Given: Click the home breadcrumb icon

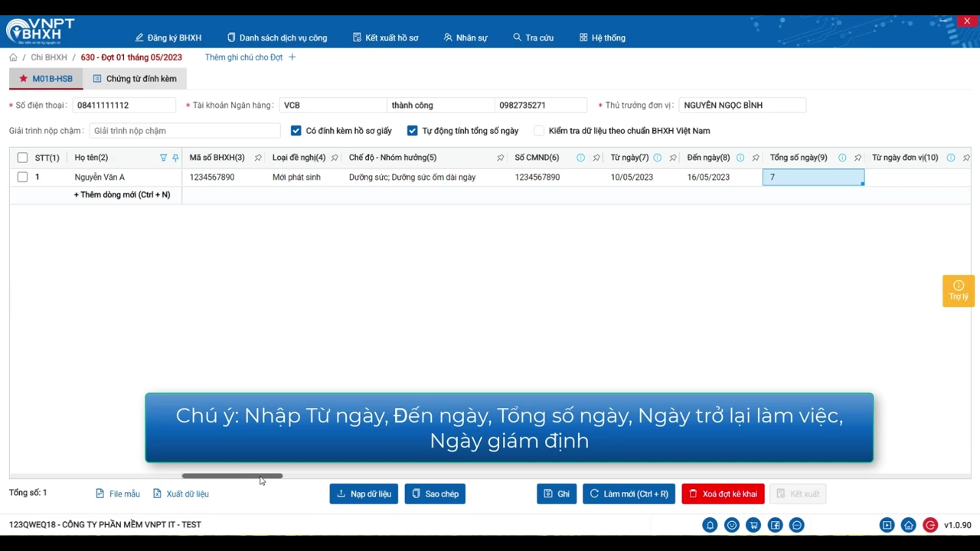Looking at the screenshot, I should pyautogui.click(x=13, y=57).
